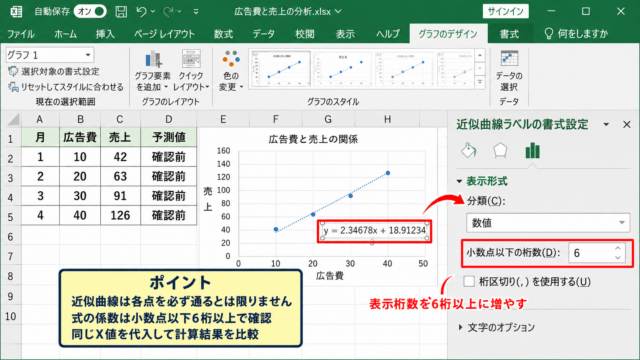The height and width of the screenshot is (360, 640).
Task: Click データの選択 icon
Action: (509, 71)
